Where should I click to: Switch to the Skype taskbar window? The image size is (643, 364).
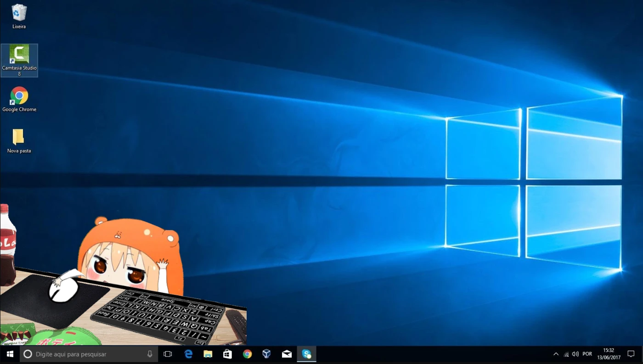point(306,354)
